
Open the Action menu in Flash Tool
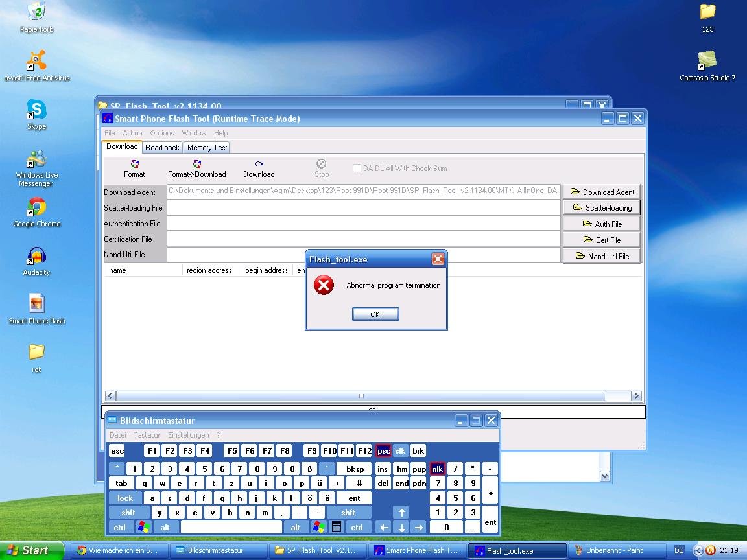(132, 133)
